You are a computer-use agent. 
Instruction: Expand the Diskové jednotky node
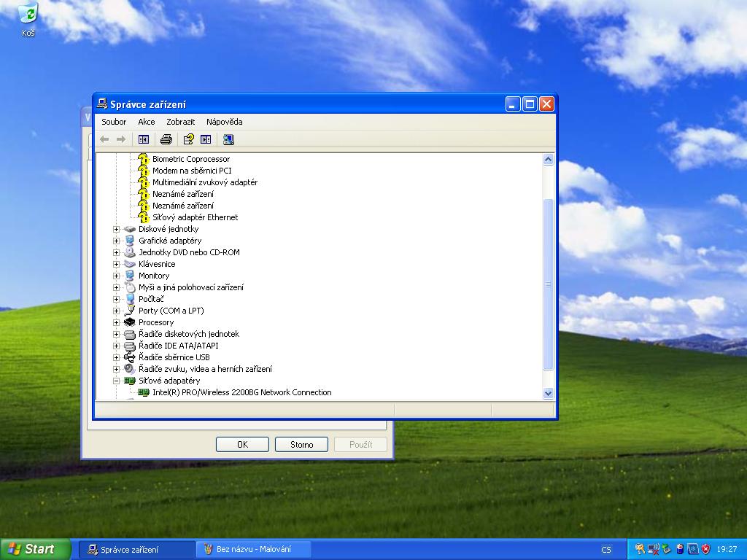(116, 229)
